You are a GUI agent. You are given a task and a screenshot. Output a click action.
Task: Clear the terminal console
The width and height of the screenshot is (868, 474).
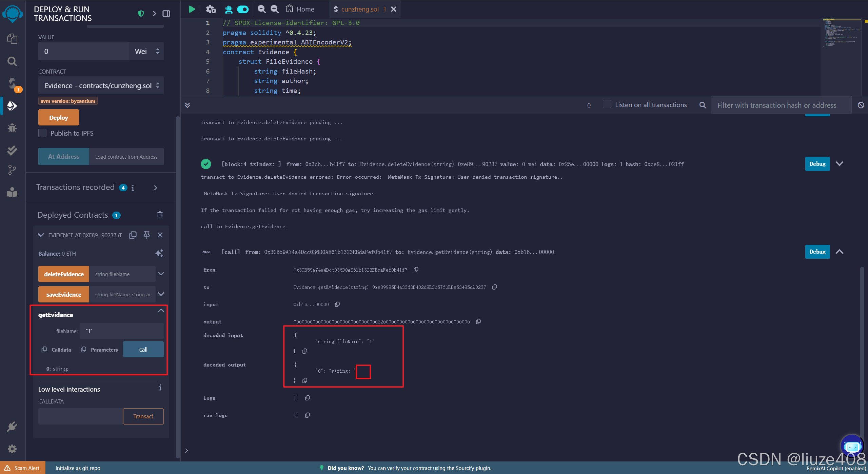click(861, 105)
